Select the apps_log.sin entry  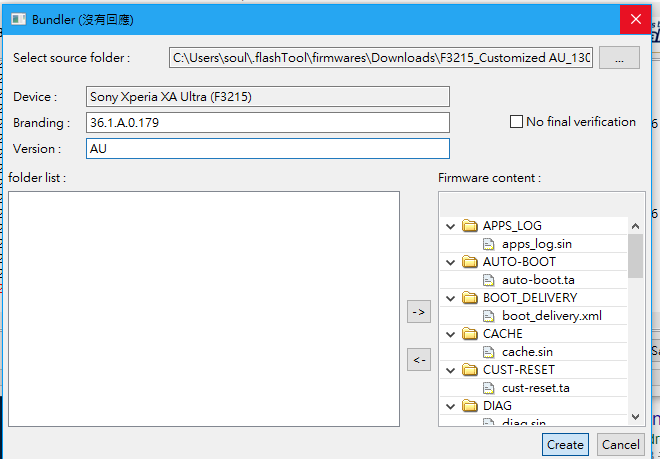point(537,244)
